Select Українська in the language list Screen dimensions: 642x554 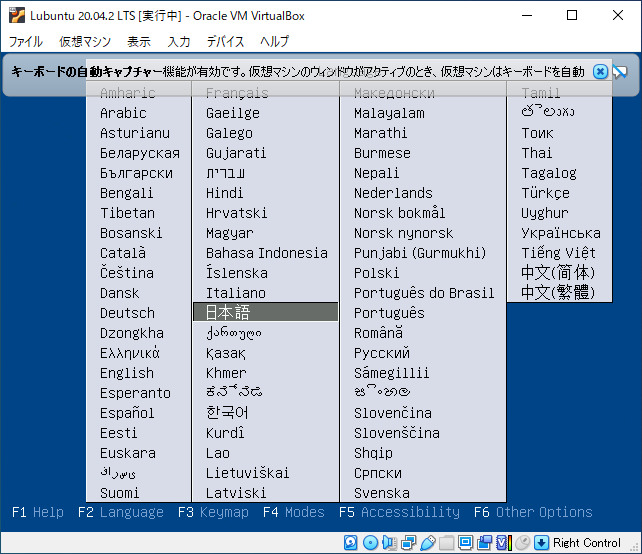pos(561,233)
